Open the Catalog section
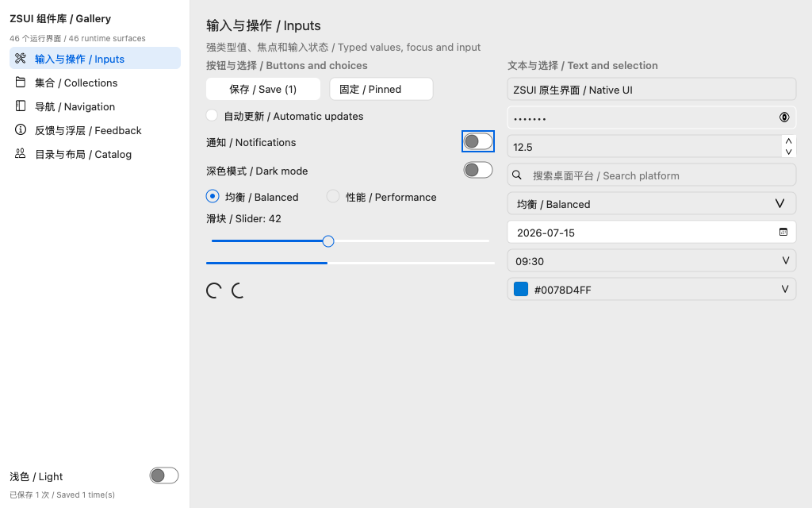Image resolution: width=812 pixels, height=508 pixels. click(x=95, y=154)
